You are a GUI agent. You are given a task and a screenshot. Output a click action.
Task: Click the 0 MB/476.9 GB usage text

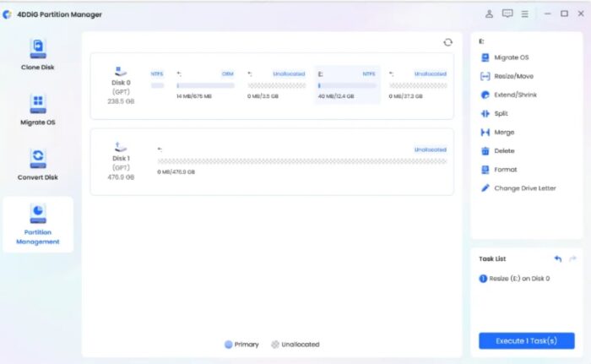(x=176, y=172)
